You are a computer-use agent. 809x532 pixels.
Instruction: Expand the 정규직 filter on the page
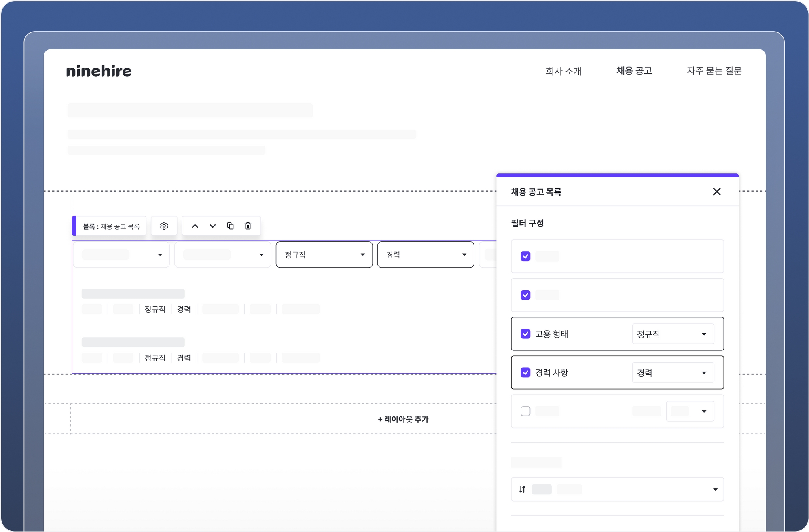click(x=324, y=255)
